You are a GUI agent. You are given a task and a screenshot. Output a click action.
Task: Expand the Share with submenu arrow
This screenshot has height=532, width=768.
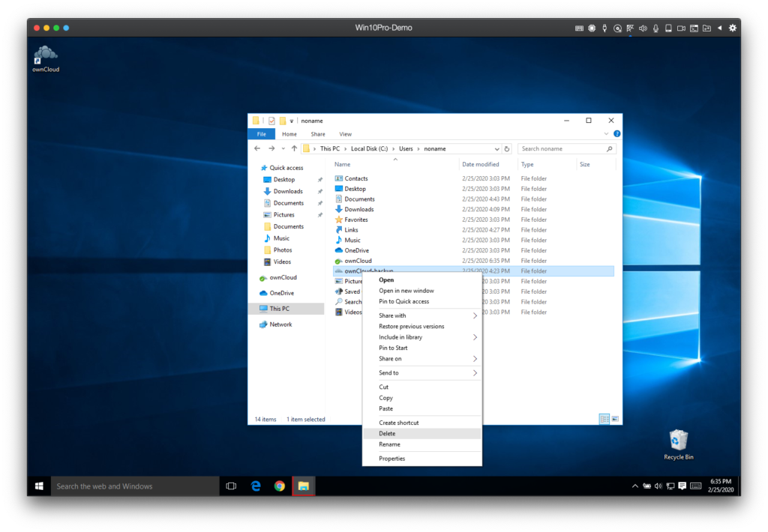tap(475, 315)
